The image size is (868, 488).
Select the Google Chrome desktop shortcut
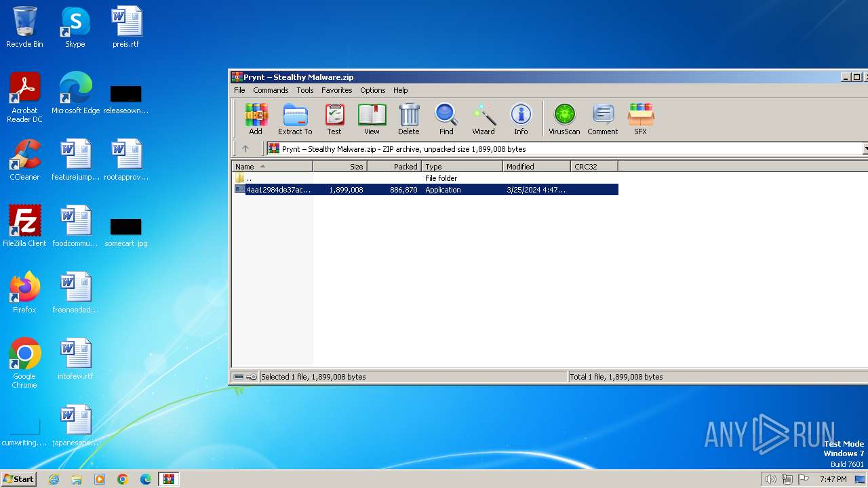(24, 363)
